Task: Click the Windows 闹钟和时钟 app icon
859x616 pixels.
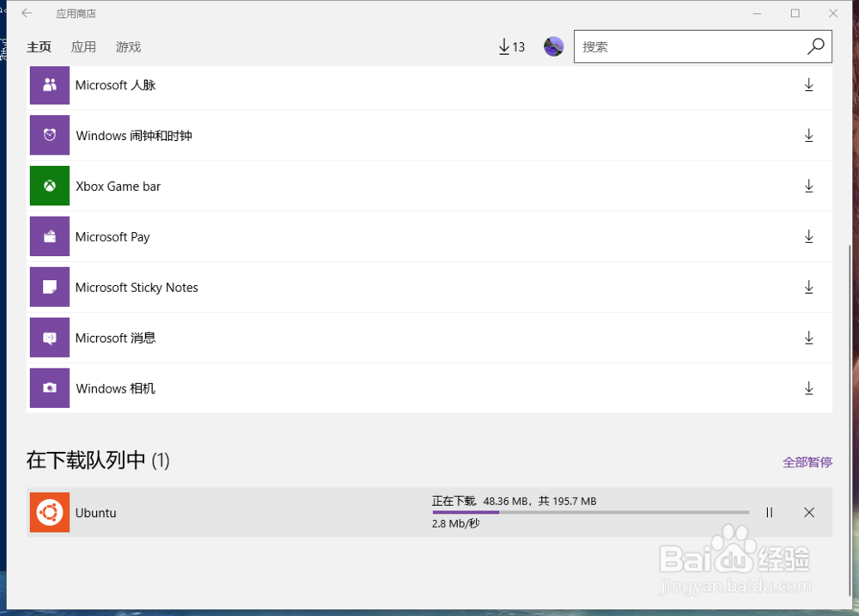Action: click(49, 135)
